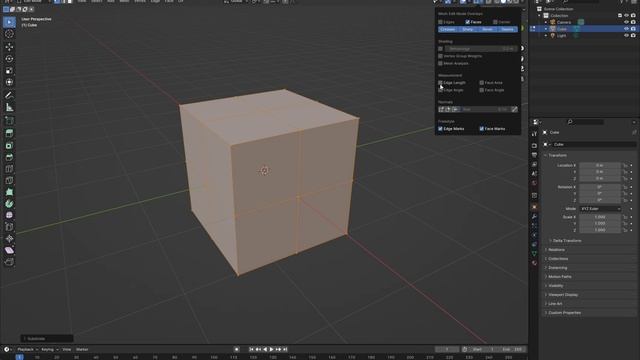Image resolution: width=640 pixels, height=360 pixels.
Task: Expand the Instancing panel
Action: 558,268
